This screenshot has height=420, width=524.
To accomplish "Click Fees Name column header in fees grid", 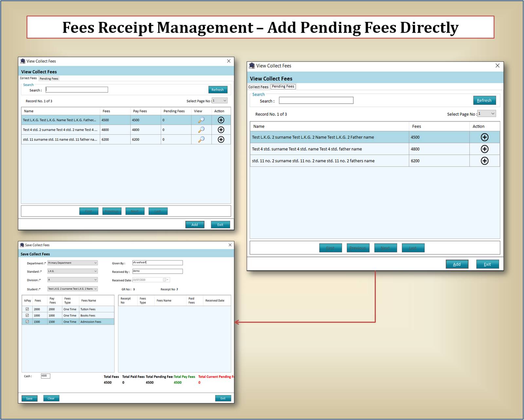I will point(97,300).
